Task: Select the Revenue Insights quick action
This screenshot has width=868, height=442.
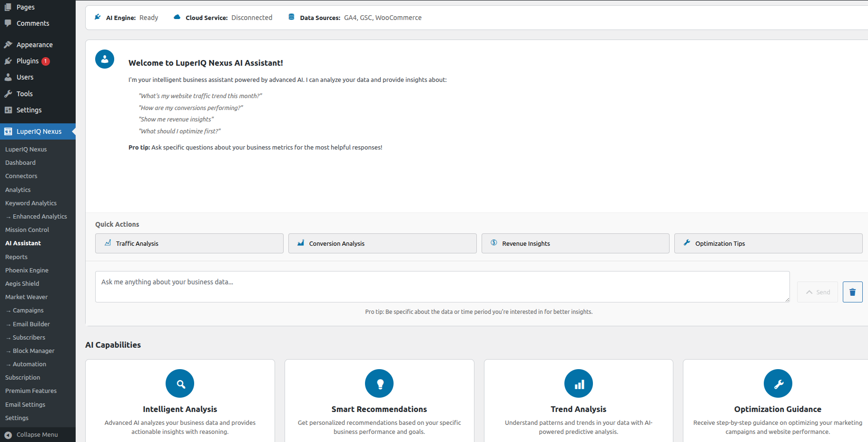Action: click(575, 243)
